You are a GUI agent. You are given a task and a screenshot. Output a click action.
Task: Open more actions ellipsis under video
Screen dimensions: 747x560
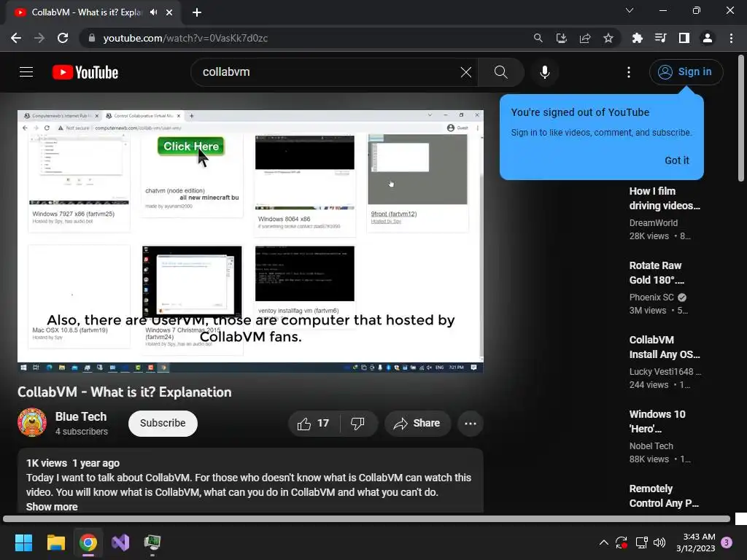pyautogui.click(x=471, y=424)
